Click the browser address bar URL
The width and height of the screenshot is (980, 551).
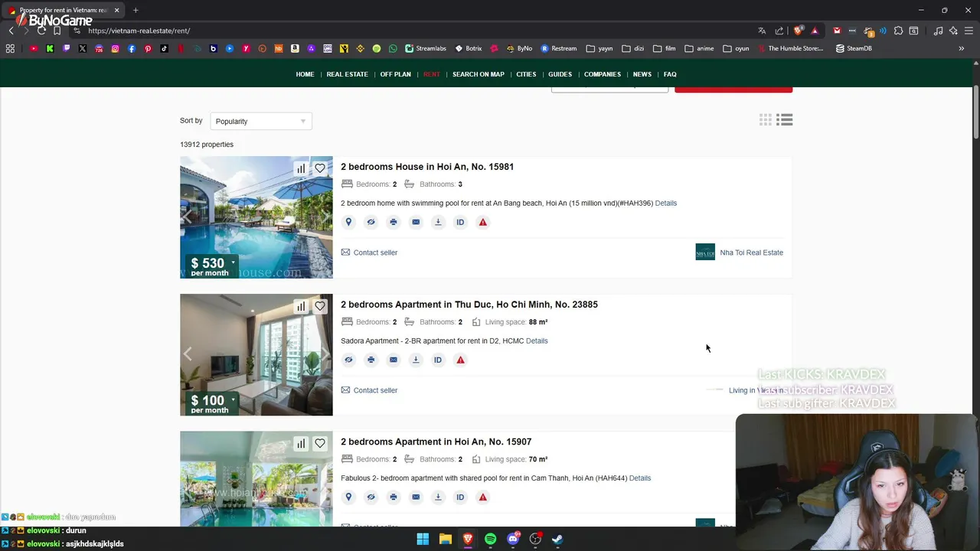pyautogui.click(x=139, y=31)
